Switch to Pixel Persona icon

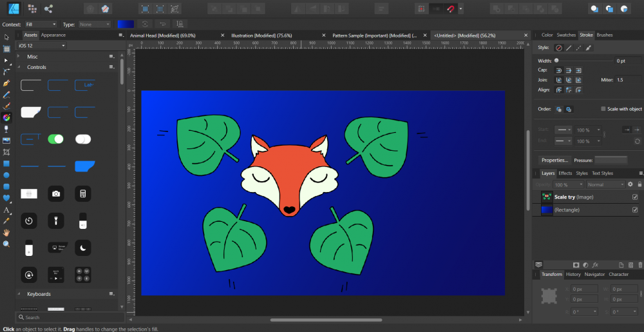(32, 8)
